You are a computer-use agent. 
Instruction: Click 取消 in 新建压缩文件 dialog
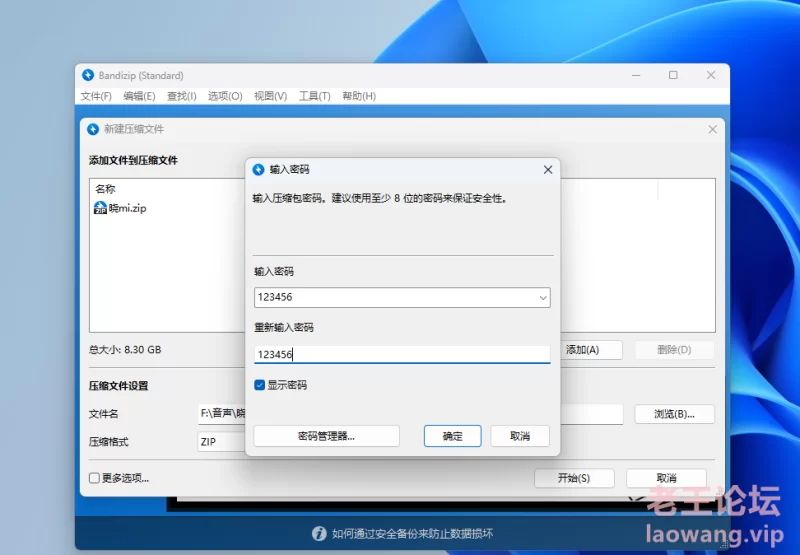pyautogui.click(x=666, y=478)
